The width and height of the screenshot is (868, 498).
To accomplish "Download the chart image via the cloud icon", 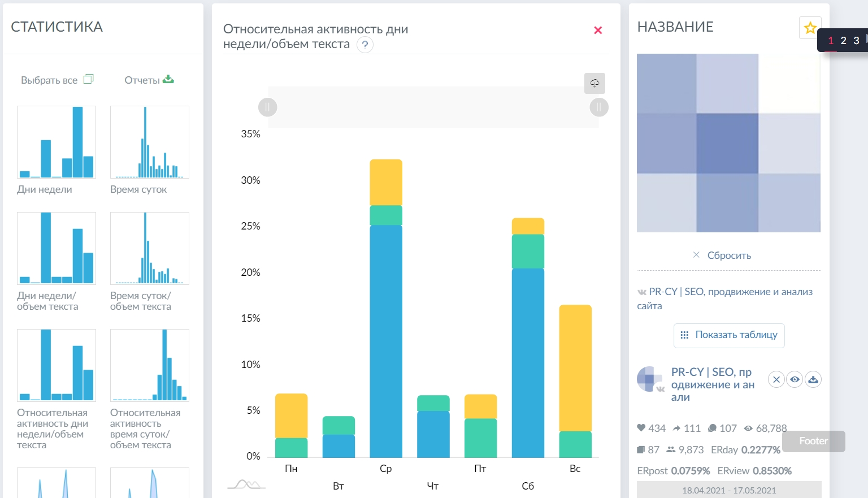I will [x=594, y=83].
